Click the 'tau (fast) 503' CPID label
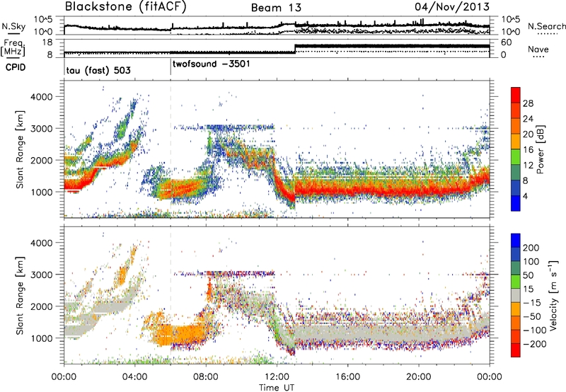This screenshot has width=566, height=392. point(98,70)
